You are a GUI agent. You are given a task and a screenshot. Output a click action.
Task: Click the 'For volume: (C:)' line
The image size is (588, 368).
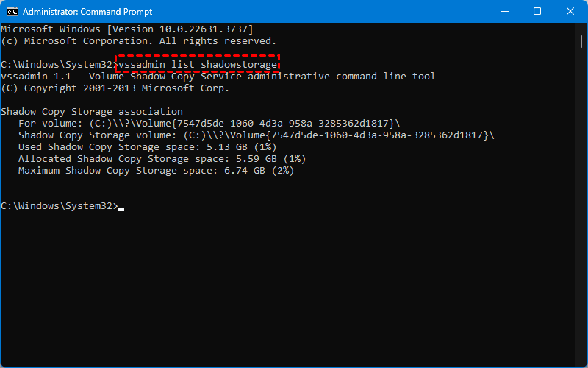[209, 123]
